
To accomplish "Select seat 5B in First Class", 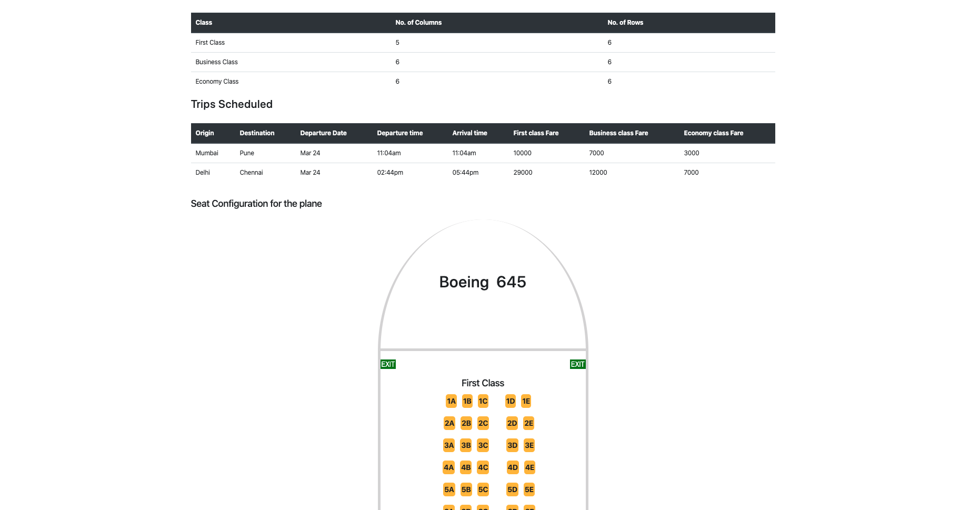I will coord(465,489).
